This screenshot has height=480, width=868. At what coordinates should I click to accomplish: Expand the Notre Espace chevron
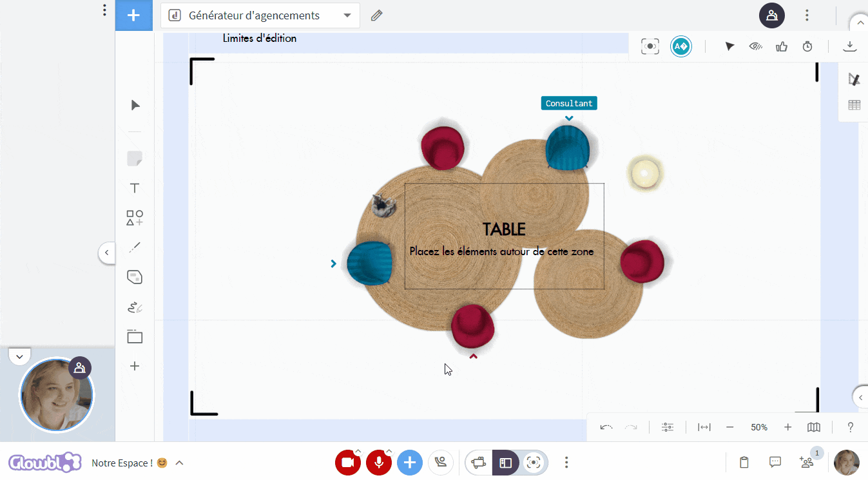180,463
